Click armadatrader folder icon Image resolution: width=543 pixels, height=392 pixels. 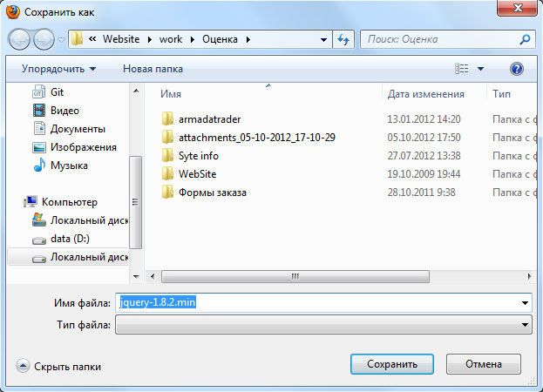[x=167, y=118]
